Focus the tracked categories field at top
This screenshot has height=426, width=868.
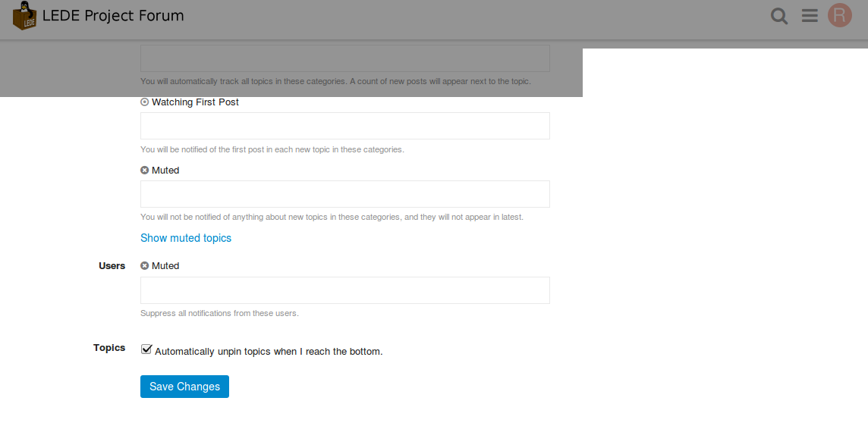tap(345, 58)
